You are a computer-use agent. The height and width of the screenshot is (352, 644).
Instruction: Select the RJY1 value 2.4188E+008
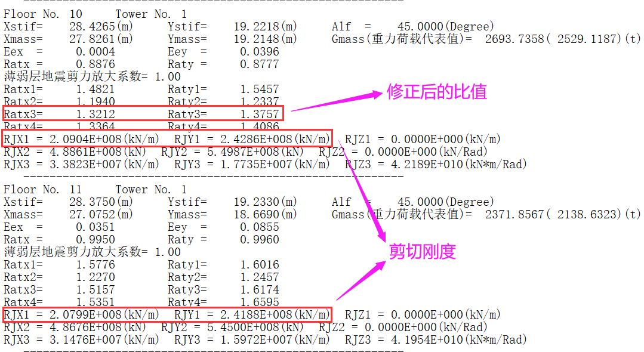click(256, 314)
